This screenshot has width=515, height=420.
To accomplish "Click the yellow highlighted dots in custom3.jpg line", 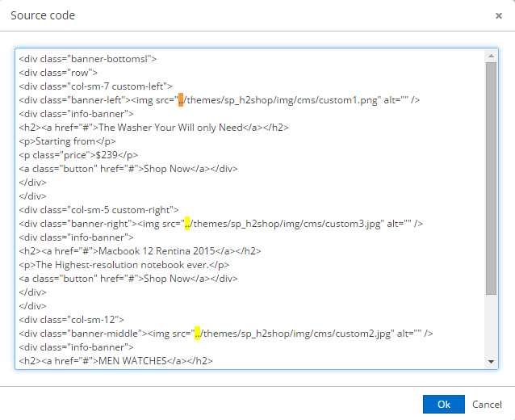I will tap(187, 224).
